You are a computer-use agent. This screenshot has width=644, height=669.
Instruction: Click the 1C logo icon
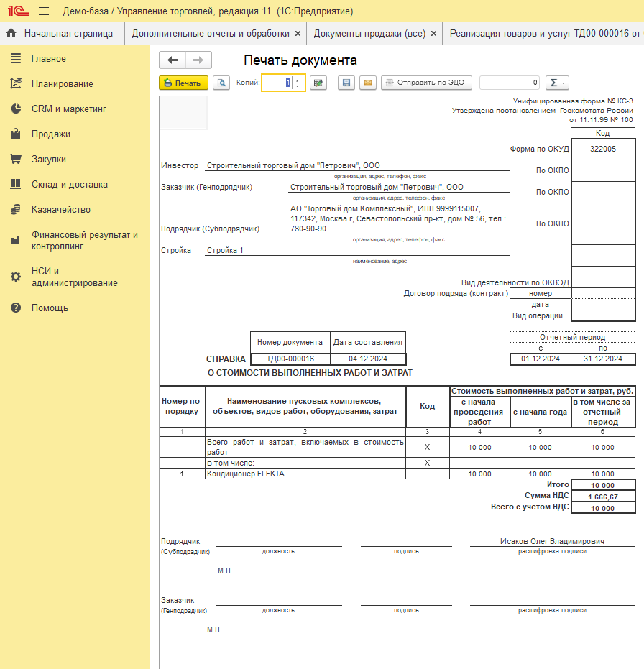point(18,11)
